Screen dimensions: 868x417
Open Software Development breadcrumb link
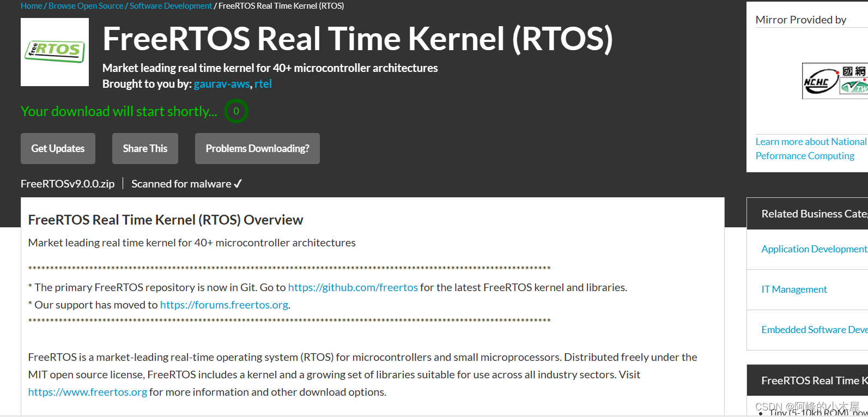[x=171, y=6]
